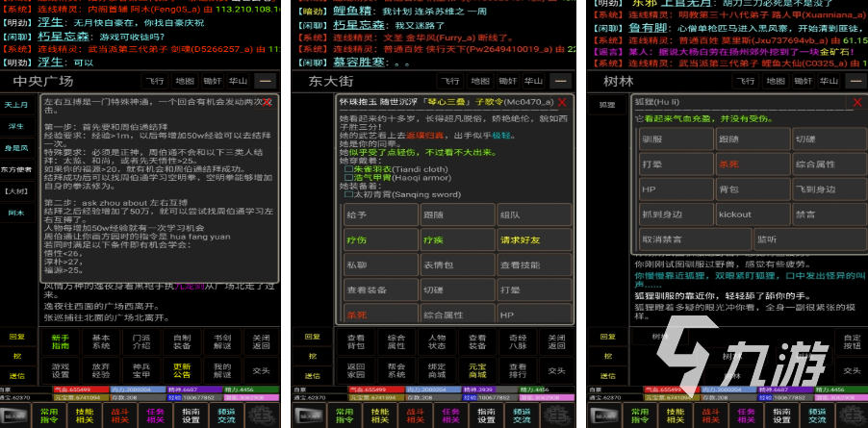The width and height of the screenshot is (868, 428).
Task: Toggle the 太初青霄 (Sanqing sword) checkbox
Action: click(x=348, y=194)
